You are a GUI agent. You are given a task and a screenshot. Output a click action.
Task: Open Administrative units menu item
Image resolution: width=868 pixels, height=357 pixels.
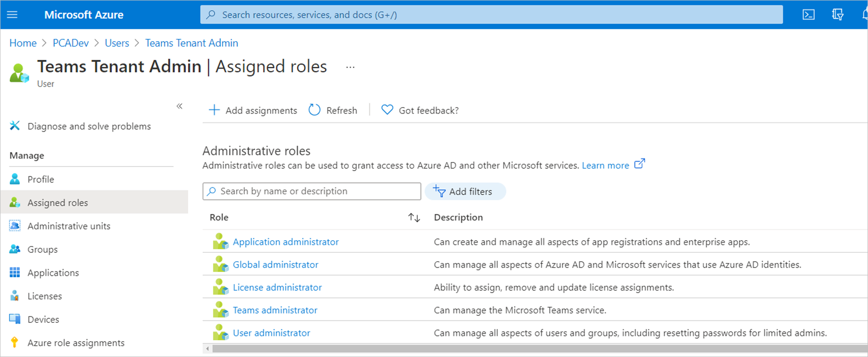[69, 226]
